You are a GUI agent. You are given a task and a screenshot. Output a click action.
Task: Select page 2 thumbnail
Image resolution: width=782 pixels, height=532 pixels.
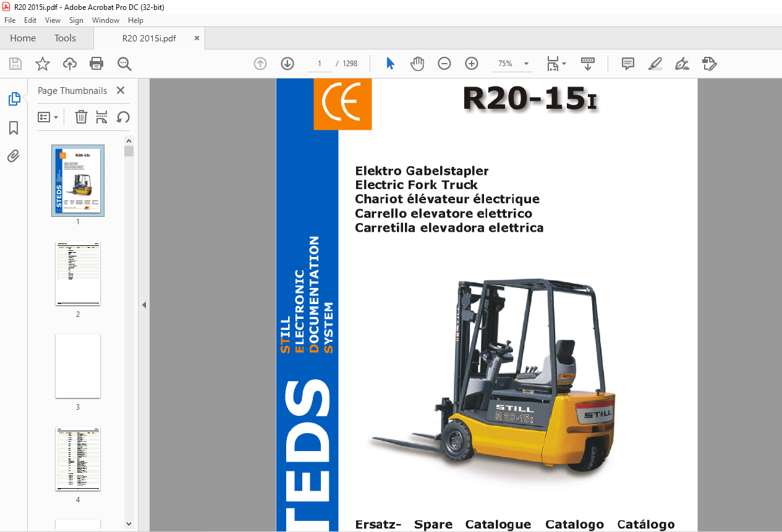point(78,274)
